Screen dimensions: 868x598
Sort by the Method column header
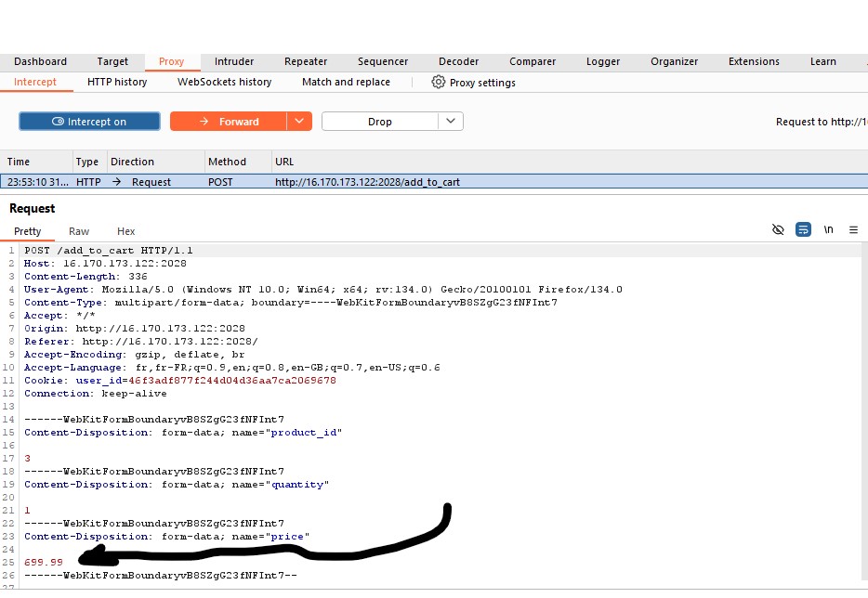(227, 162)
